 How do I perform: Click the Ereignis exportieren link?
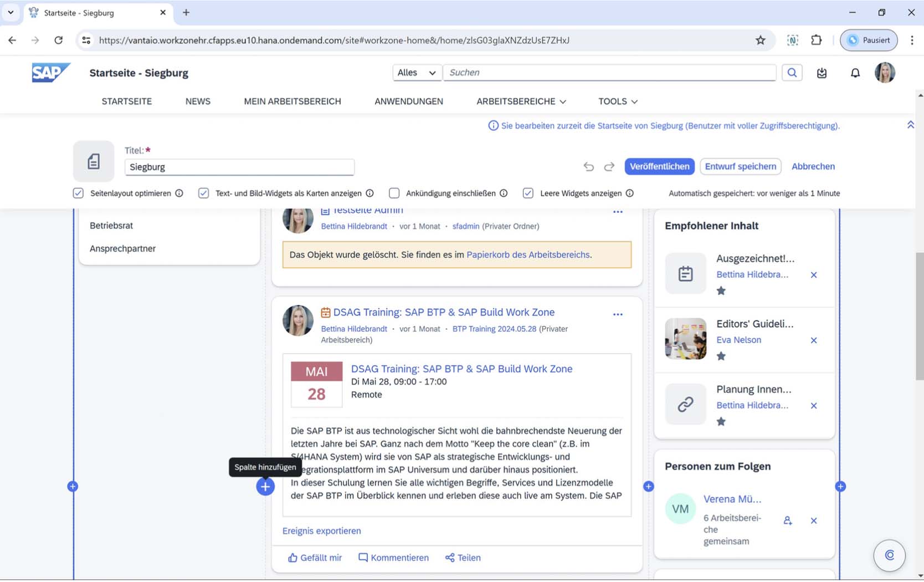click(x=321, y=531)
